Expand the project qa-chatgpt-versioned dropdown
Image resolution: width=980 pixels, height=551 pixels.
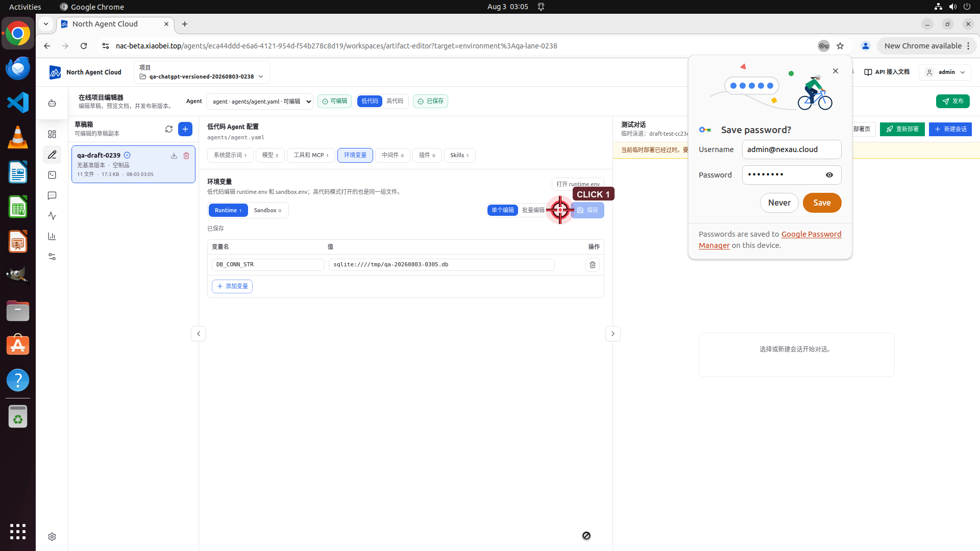(202, 72)
